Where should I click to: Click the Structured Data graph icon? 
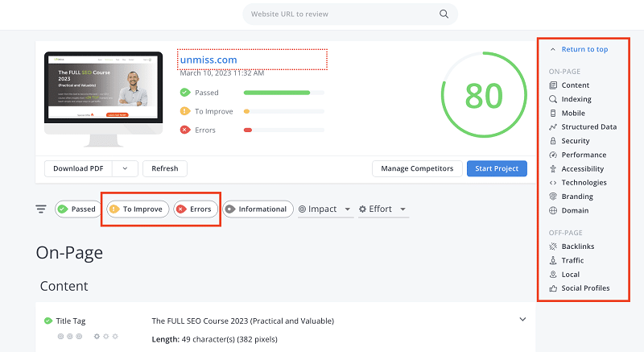(553, 127)
